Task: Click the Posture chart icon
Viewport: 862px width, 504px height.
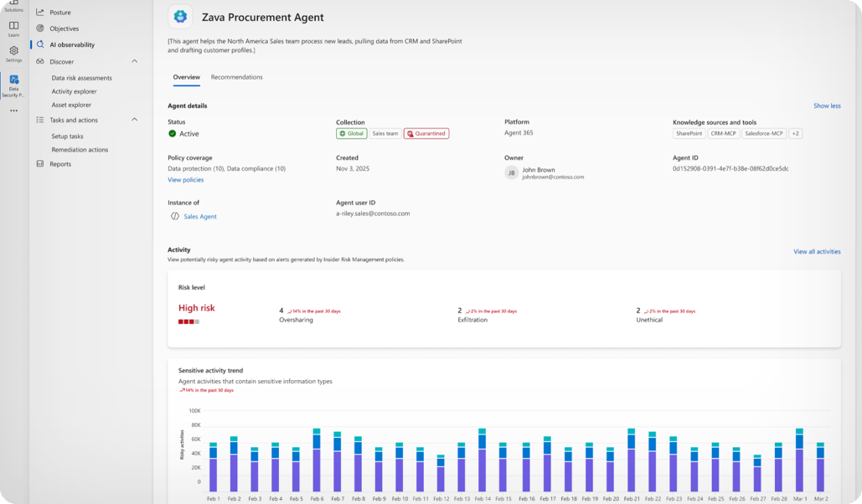Action: pyautogui.click(x=40, y=13)
